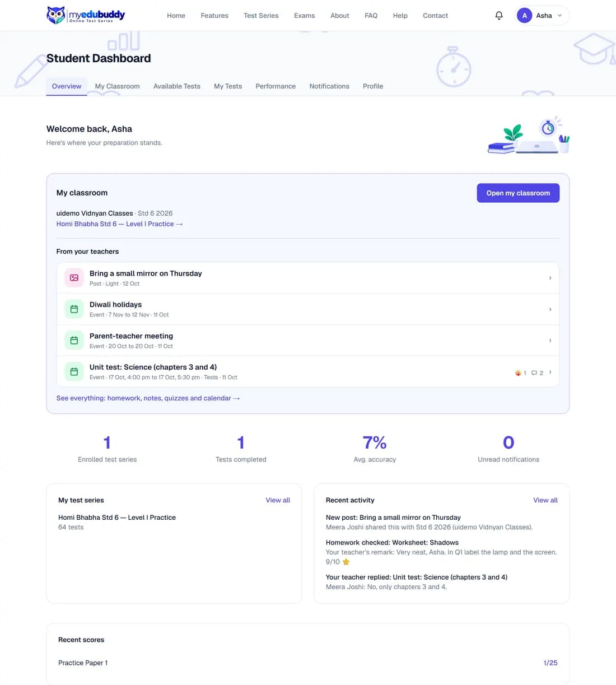Image resolution: width=616 pixels, height=685 pixels.
Task: Open the notifications bell icon
Action: click(x=499, y=16)
